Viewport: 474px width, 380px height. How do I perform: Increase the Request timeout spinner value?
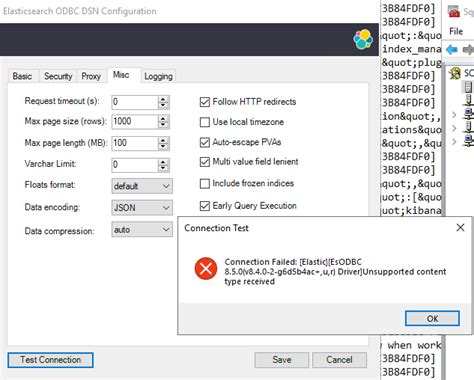pyautogui.click(x=163, y=99)
